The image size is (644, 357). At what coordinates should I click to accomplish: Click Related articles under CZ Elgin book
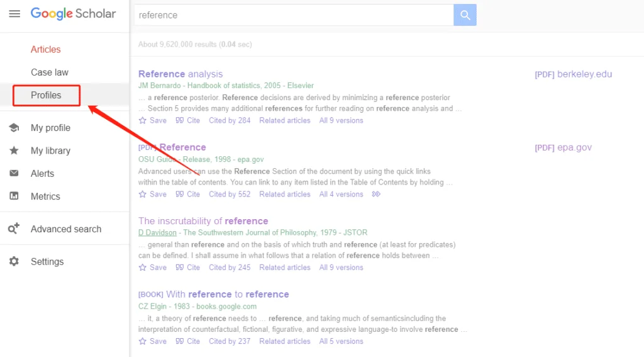[x=285, y=341]
